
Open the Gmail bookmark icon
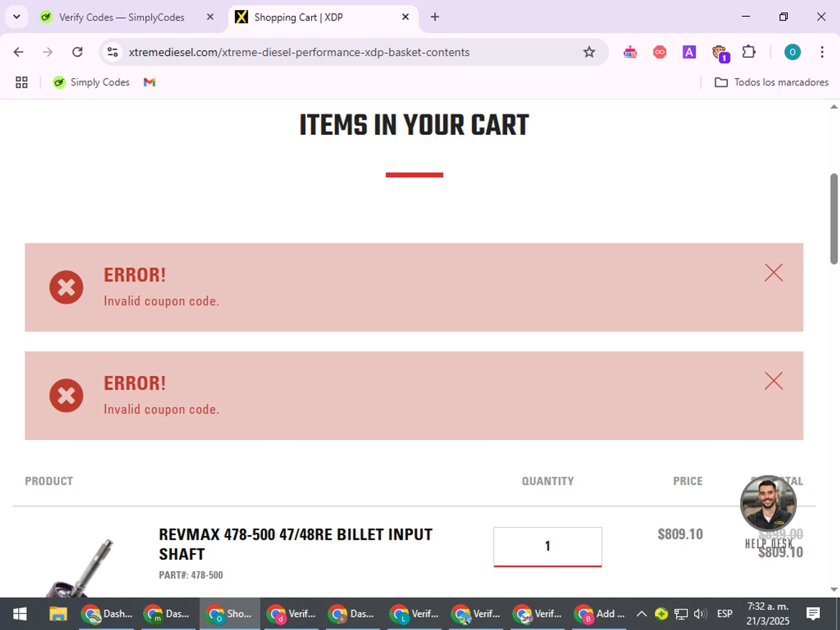[x=149, y=82]
